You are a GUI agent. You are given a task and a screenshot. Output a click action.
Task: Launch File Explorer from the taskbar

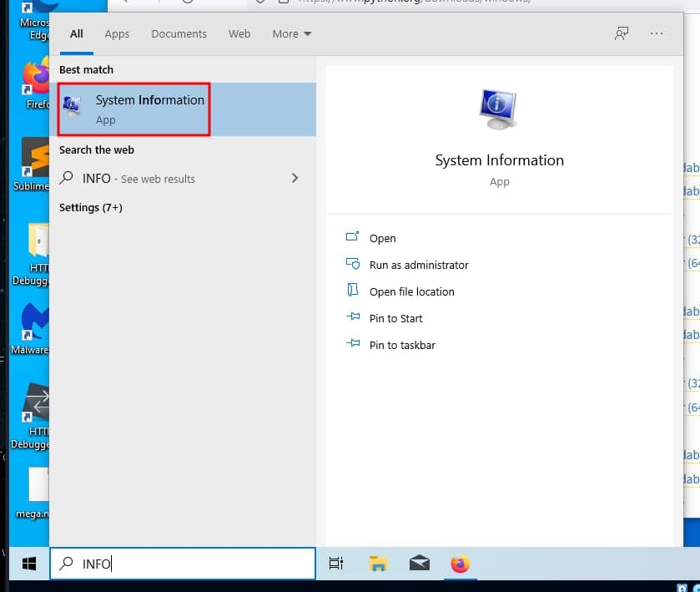[x=379, y=564]
